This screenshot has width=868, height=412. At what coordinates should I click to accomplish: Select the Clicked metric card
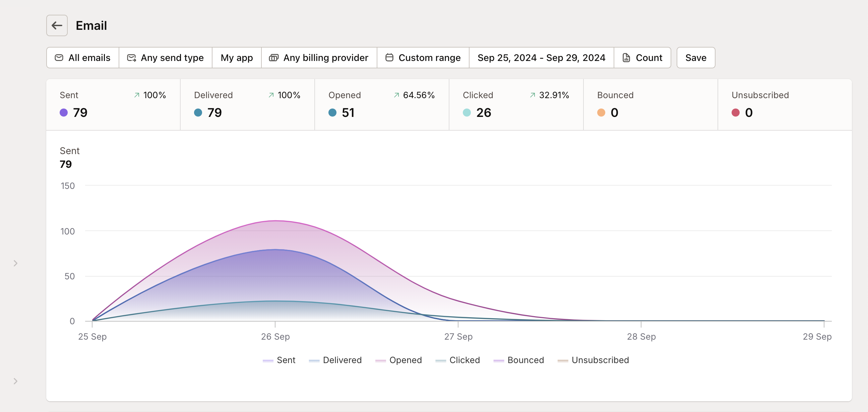coord(516,105)
